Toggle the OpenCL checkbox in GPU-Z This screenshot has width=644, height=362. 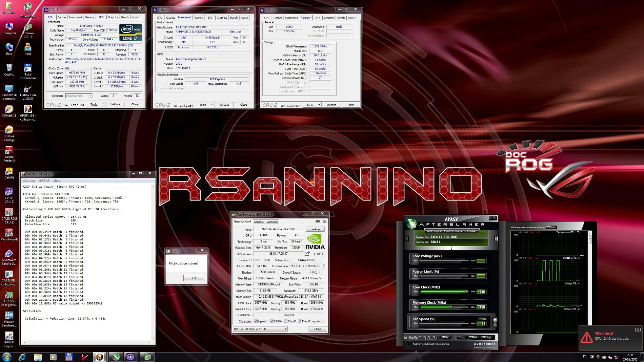tap(256, 321)
